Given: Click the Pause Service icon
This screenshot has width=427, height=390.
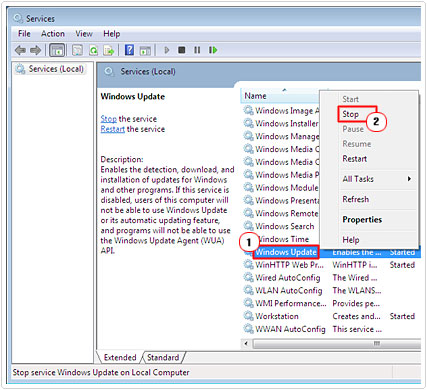Looking at the screenshot, I should pyautogui.click(x=197, y=50).
